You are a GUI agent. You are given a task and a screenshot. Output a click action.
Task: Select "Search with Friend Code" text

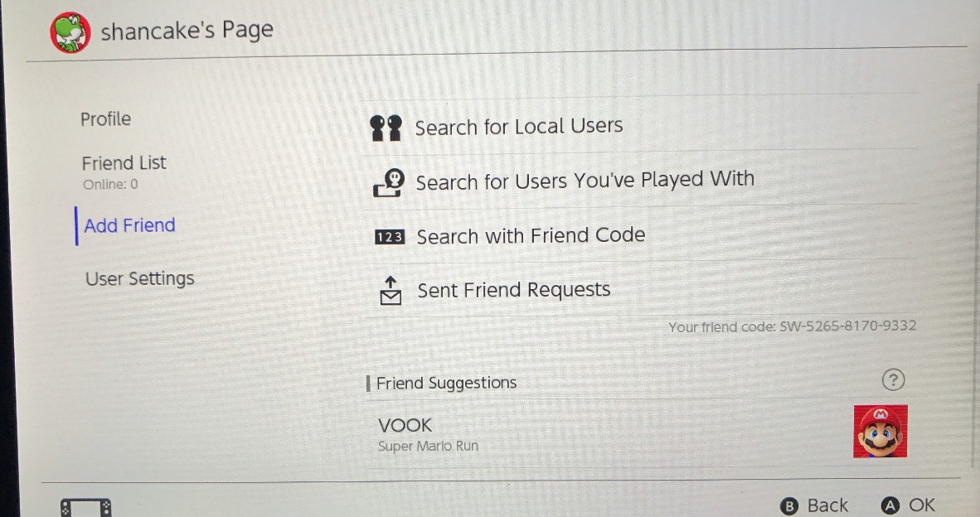tap(531, 236)
